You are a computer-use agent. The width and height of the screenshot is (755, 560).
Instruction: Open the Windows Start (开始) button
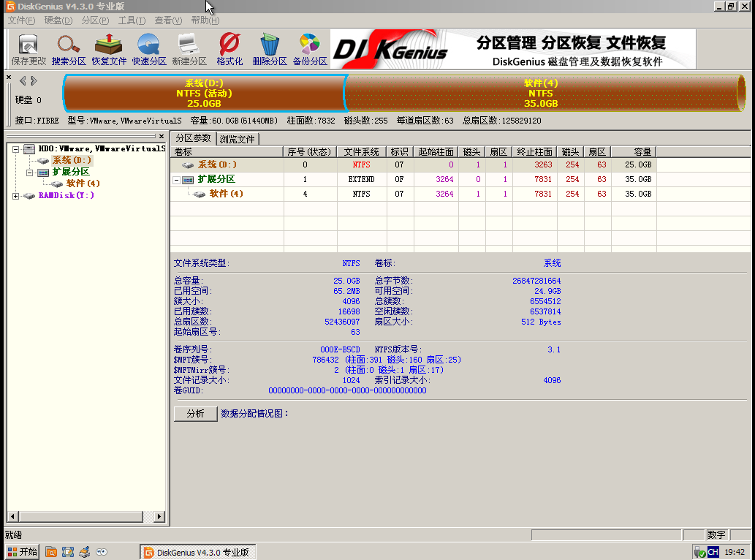point(22,552)
